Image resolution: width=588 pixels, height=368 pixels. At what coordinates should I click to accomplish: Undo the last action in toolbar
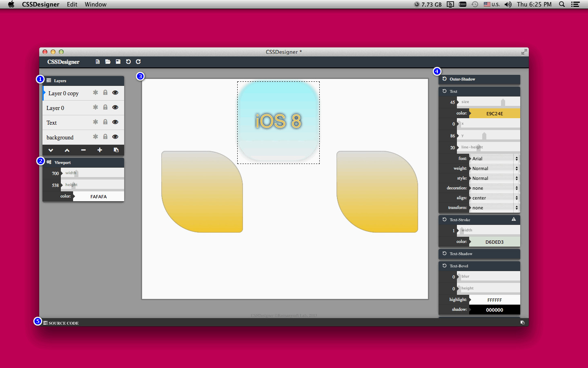click(x=128, y=62)
